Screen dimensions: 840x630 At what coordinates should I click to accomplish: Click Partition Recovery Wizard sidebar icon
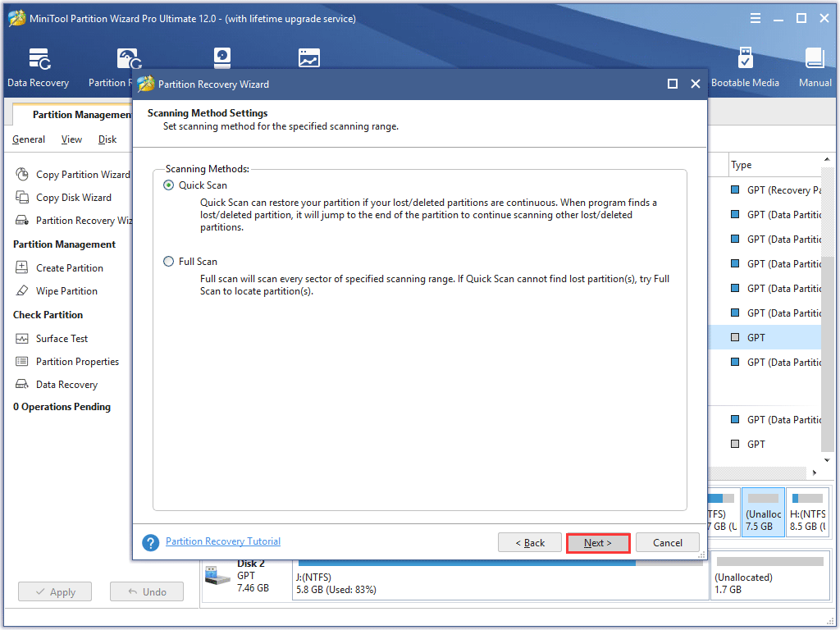pyautogui.click(x=22, y=220)
